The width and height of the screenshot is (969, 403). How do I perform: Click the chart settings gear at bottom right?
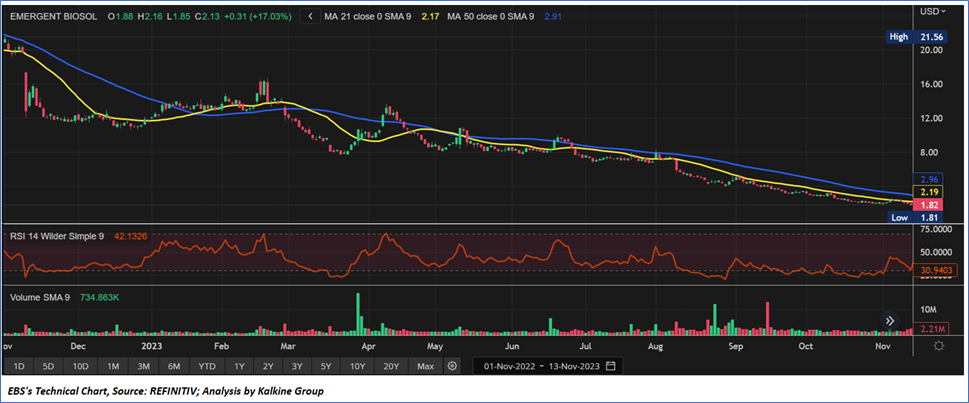pos(938,346)
